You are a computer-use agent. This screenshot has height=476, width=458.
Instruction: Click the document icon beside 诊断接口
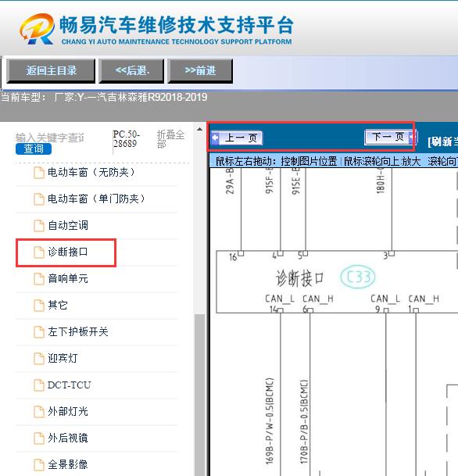[39, 252]
